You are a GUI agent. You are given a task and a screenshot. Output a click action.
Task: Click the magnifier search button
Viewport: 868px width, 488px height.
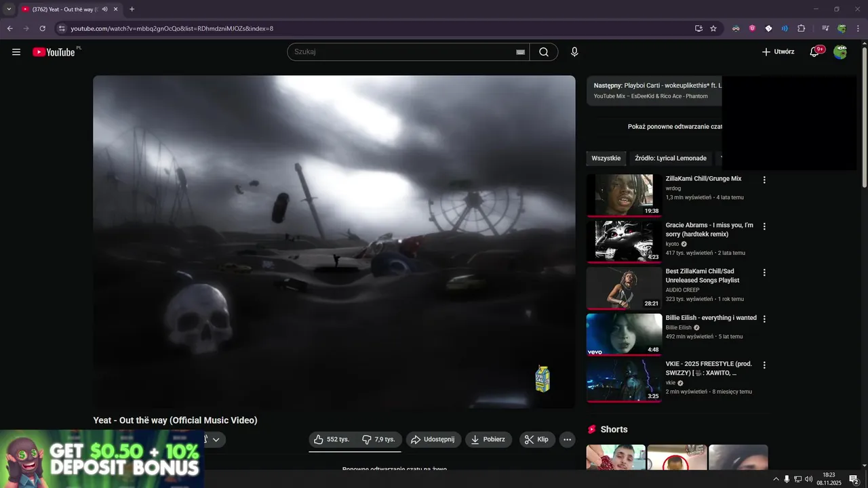pyautogui.click(x=544, y=52)
